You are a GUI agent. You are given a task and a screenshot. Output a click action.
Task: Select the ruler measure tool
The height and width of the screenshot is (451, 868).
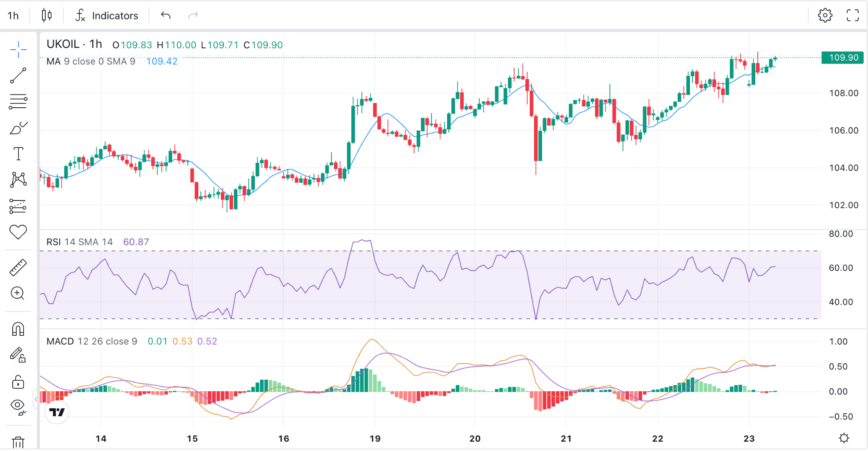click(x=18, y=268)
